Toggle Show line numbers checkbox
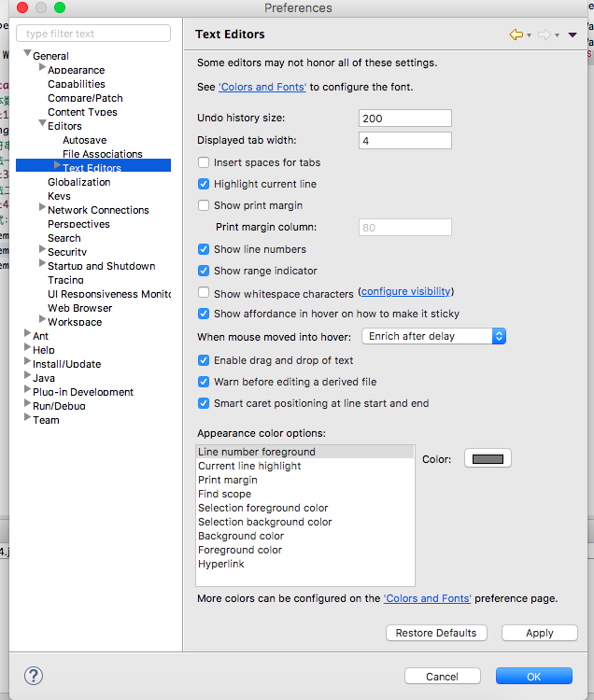594x700 pixels. tap(204, 249)
